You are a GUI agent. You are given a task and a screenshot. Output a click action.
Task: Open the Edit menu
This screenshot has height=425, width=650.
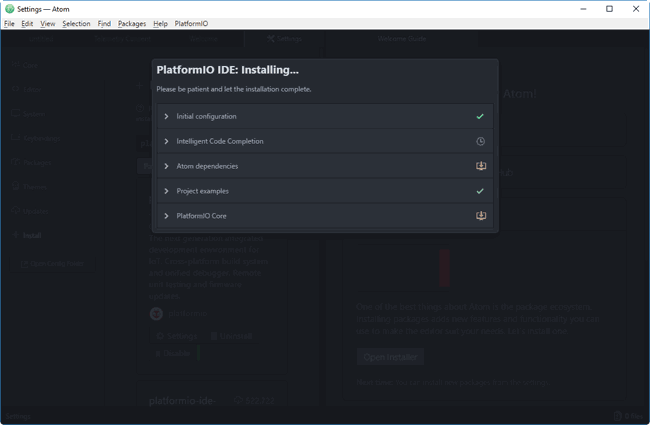click(27, 24)
